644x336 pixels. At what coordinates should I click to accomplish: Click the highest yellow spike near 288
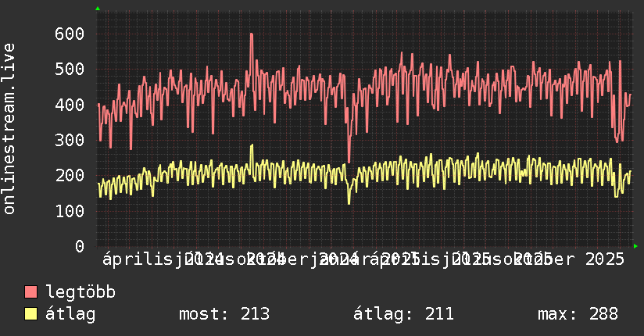[x=252, y=146]
